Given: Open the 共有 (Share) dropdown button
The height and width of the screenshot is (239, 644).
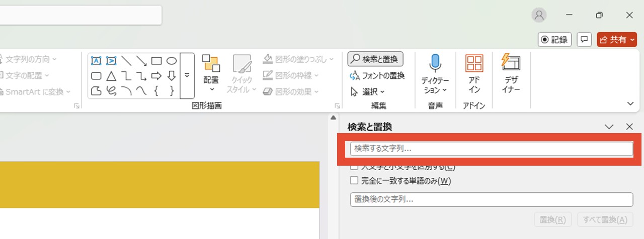Looking at the screenshot, I should pyautogui.click(x=617, y=40).
